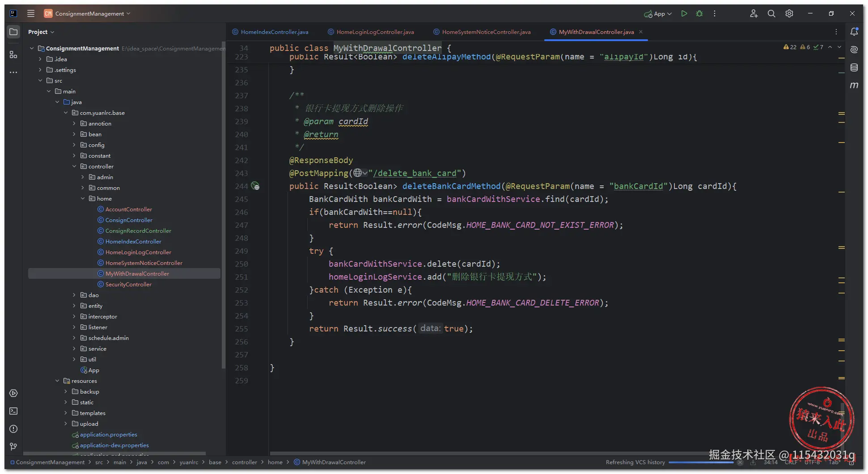Open the Maven tool window
Image resolution: width=868 pixels, height=474 pixels.
[854, 85]
